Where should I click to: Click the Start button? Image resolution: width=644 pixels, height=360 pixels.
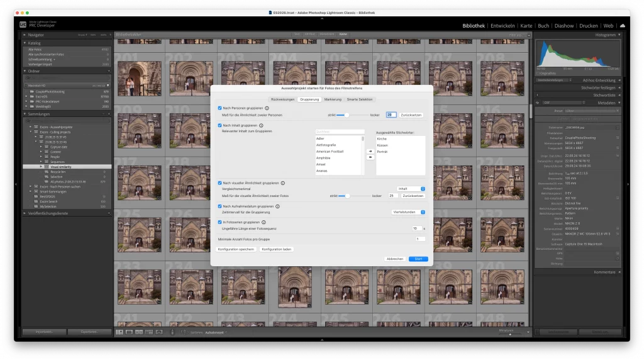point(418,259)
